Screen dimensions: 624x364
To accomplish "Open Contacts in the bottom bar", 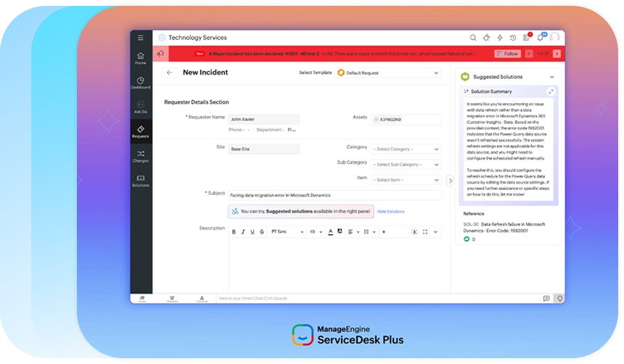I will (x=202, y=299).
